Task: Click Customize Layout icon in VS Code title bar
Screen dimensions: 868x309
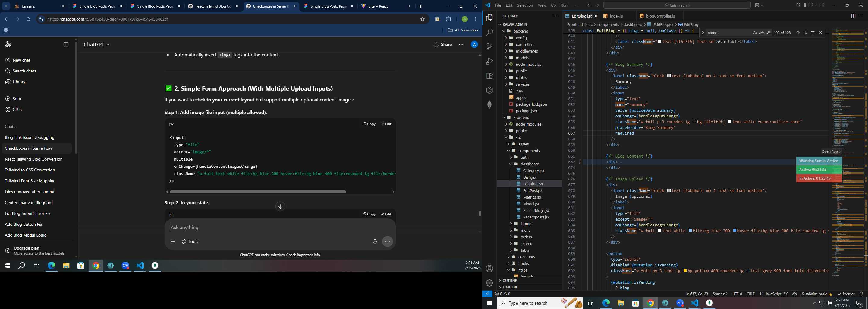Action: 798,5
